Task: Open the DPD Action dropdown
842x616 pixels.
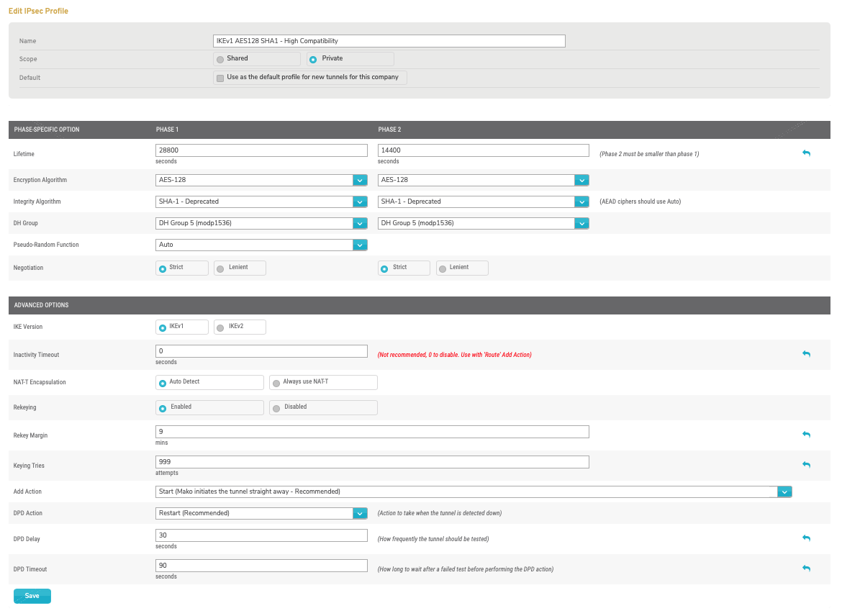Action: 359,513
